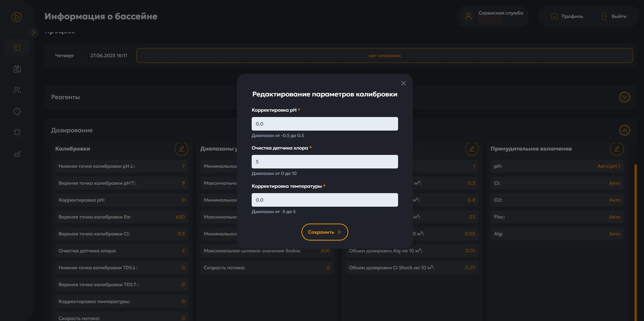This screenshot has height=321, width=644.
Task: Edit the Принудительное включение panel pencil icon
Action: click(x=617, y=149)
